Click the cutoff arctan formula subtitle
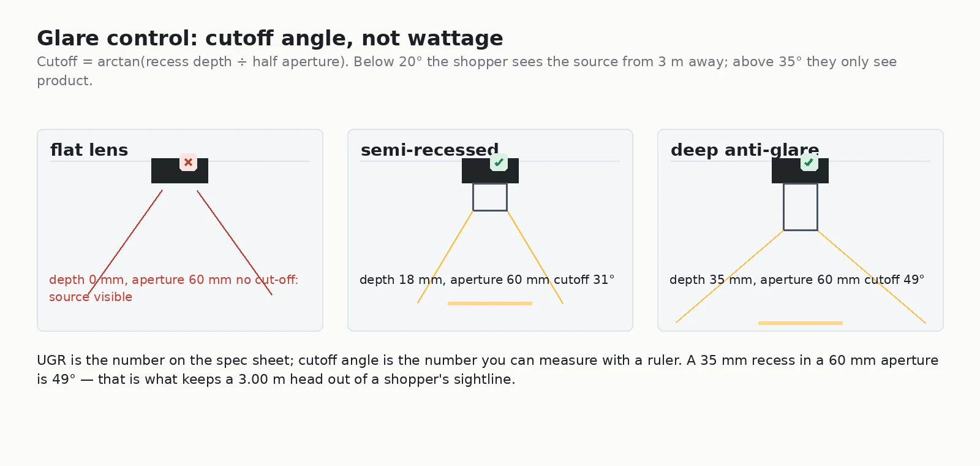980x466 pixels. click(467, 71)
